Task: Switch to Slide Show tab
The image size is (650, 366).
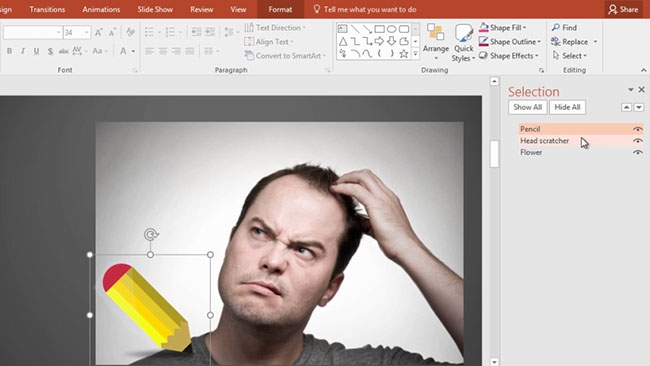Action: coord(155,9)
